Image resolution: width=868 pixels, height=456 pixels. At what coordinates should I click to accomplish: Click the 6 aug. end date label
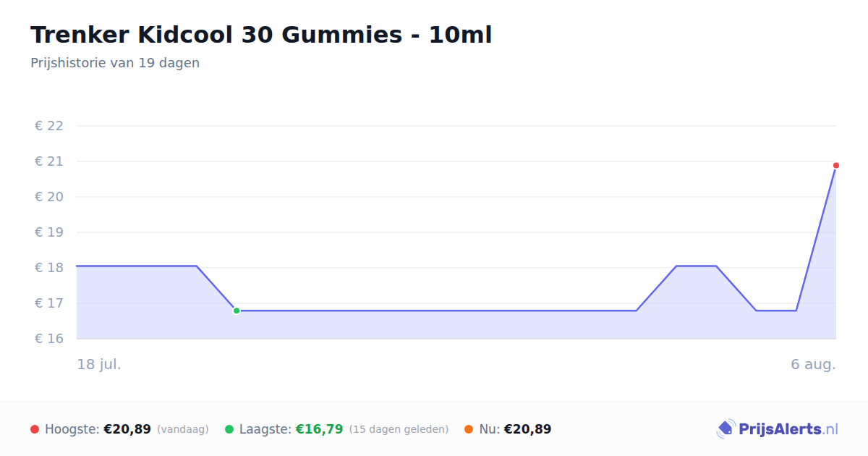[813, 364]
